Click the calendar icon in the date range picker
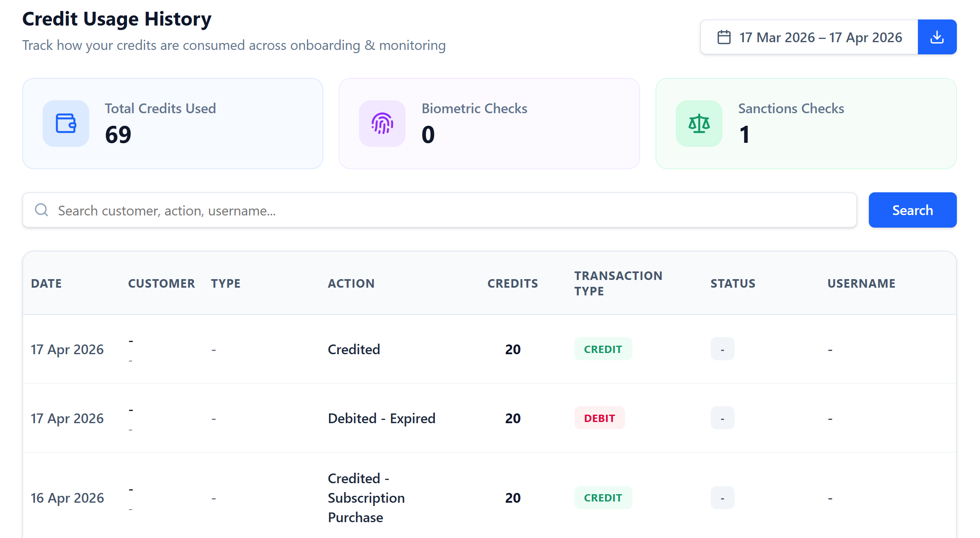This screenshot has height=538, width=980. (724, 37)
